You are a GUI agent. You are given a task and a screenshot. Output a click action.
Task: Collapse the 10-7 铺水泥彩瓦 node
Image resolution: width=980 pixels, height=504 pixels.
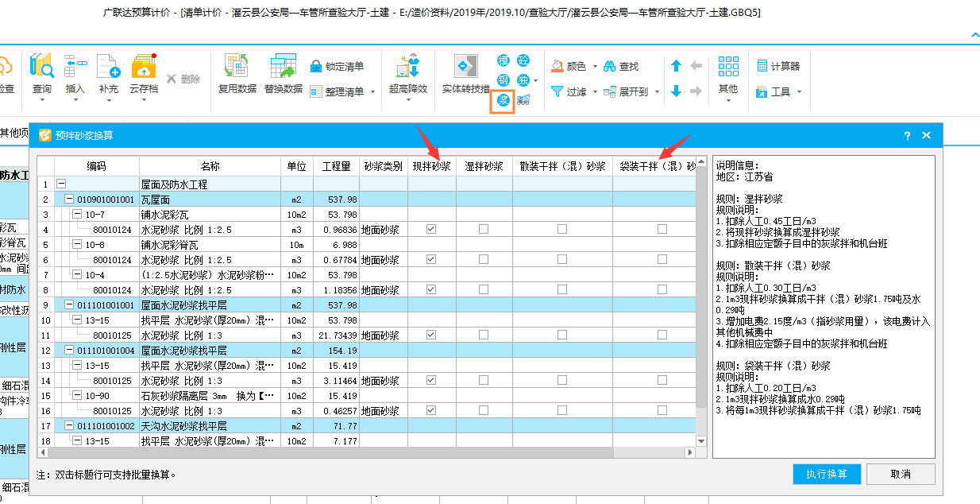77,214
